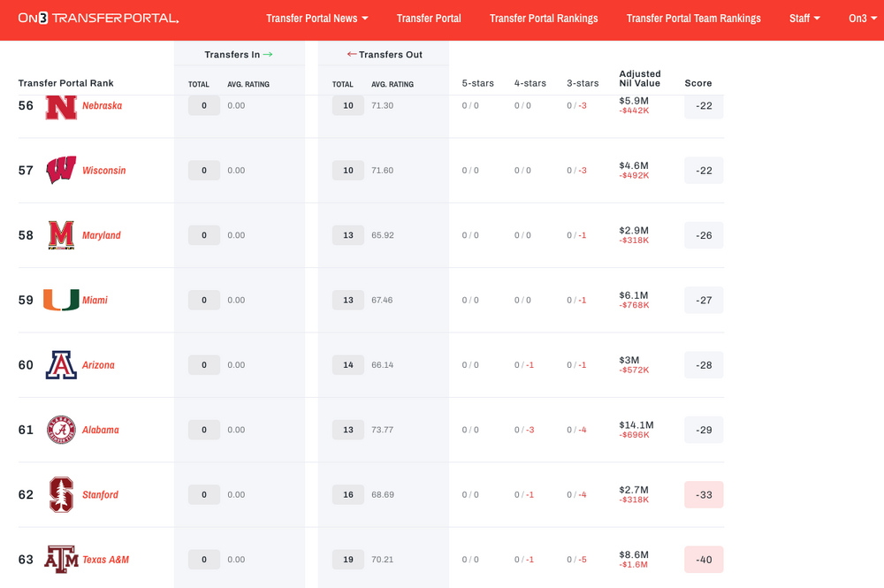Click the On3 Transfer Portal logo
This screenshot has height=588, width=884.
pos(98,18)
